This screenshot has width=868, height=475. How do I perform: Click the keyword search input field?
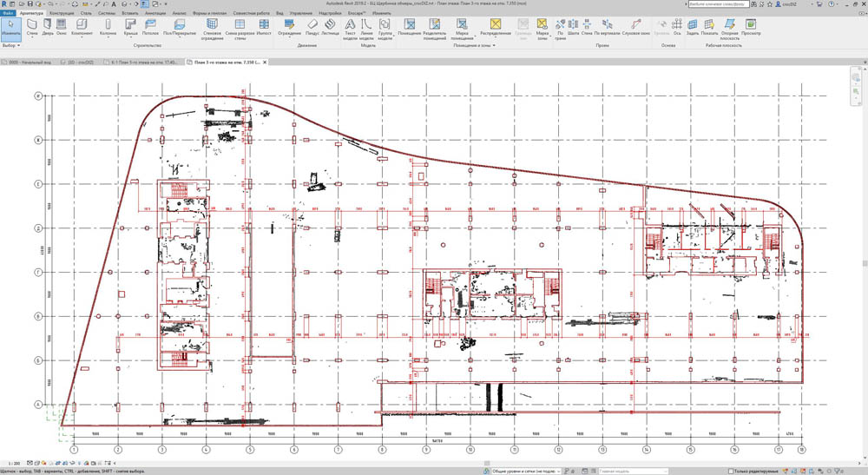719,3
